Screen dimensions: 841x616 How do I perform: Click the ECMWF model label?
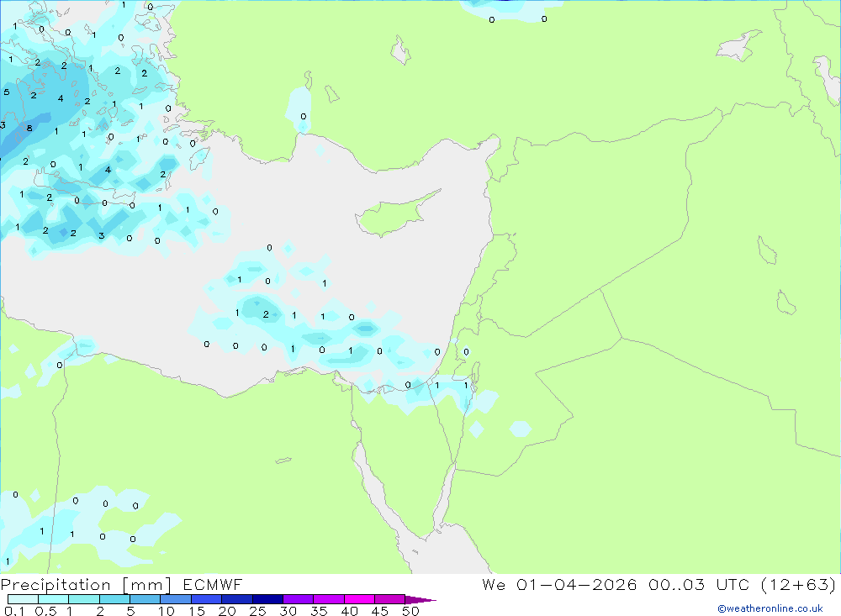pyautogui.click(x=213, y=584)
